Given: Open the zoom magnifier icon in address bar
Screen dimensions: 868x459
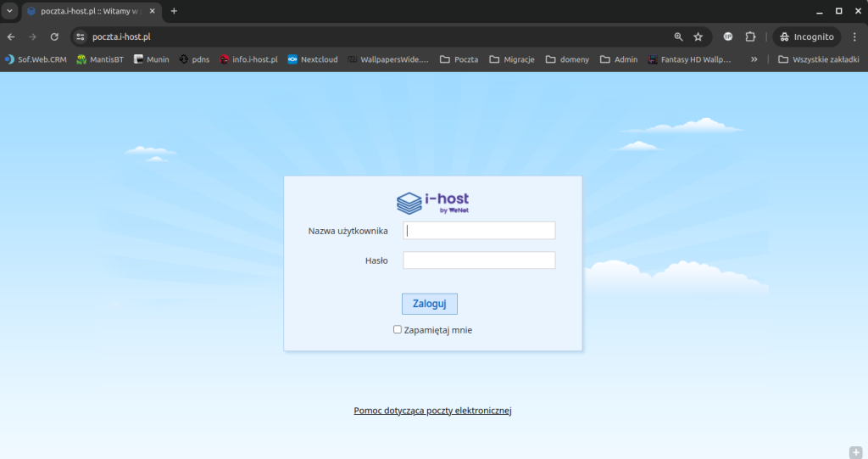Looking at the screenshot, I should pos(678,37).
